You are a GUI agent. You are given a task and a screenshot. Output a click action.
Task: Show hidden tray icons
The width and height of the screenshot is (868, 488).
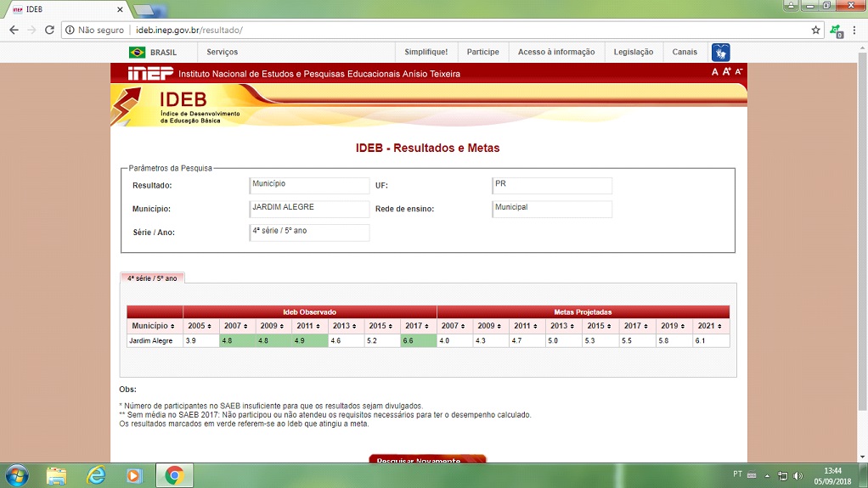point(767,476)
